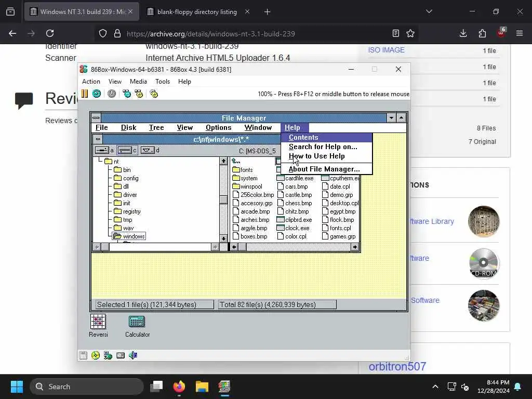Open Firefox list all tabs dropdown
The image size is (532, 399).
[429, 11]
